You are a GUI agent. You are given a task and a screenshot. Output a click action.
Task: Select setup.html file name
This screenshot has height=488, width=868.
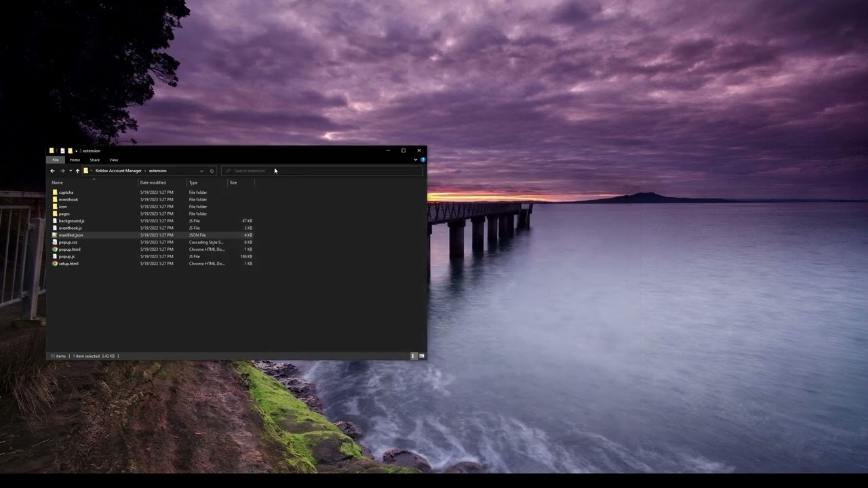[68, 264]
